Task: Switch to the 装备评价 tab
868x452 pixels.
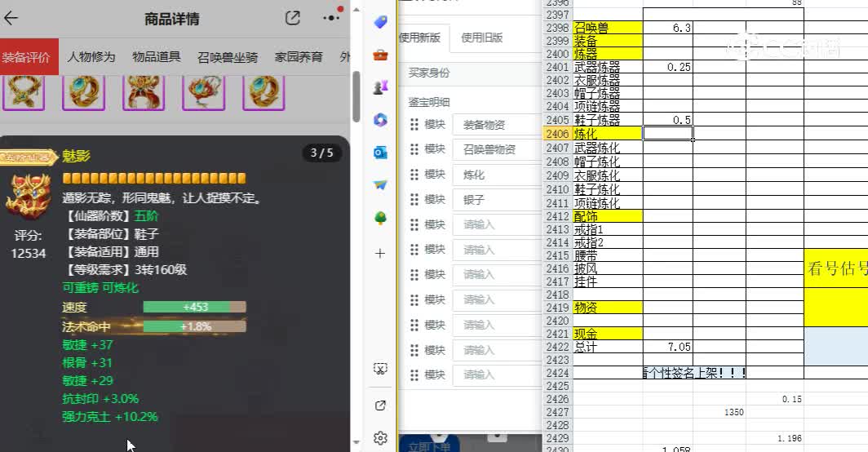Action: pos(27,57)
